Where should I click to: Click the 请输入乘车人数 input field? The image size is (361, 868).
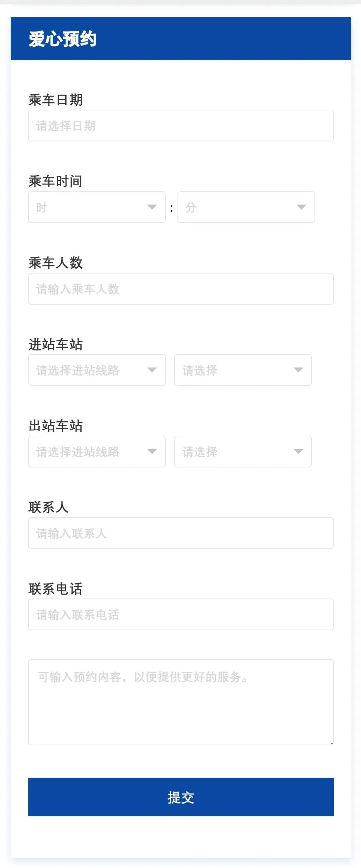(181, 289)
